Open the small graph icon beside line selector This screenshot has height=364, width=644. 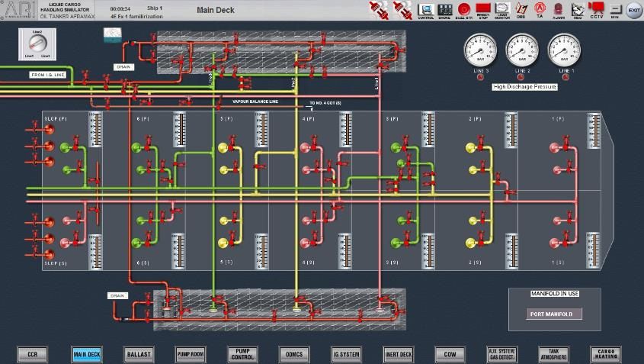[x=113, y=35]
